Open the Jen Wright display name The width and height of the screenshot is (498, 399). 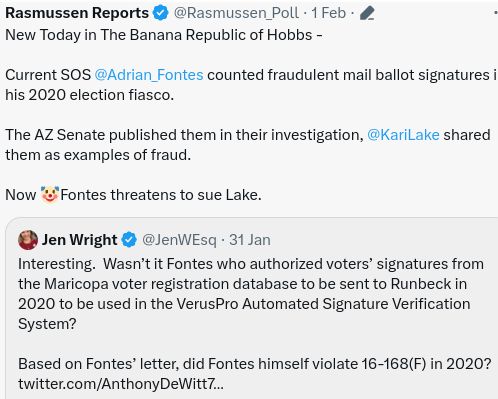coord(79,240)
